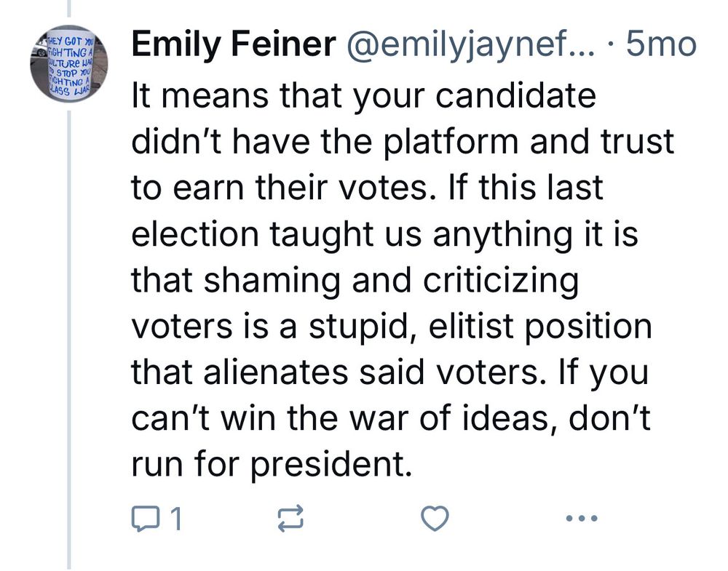Click the reply count number 1
The height and width of the screenshot is (571, 728).
click(x=175, y=519)
